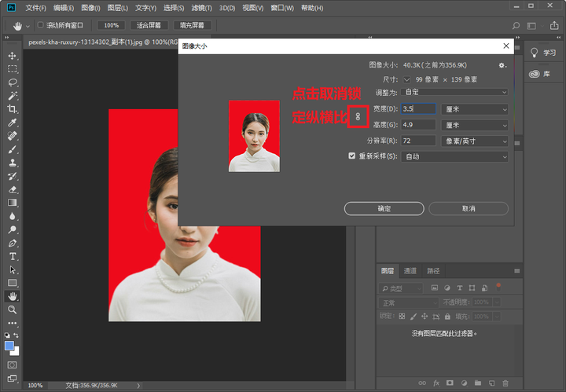Open the 像素/英寸 resolution unit dropdown

click(x=475, y=141)
